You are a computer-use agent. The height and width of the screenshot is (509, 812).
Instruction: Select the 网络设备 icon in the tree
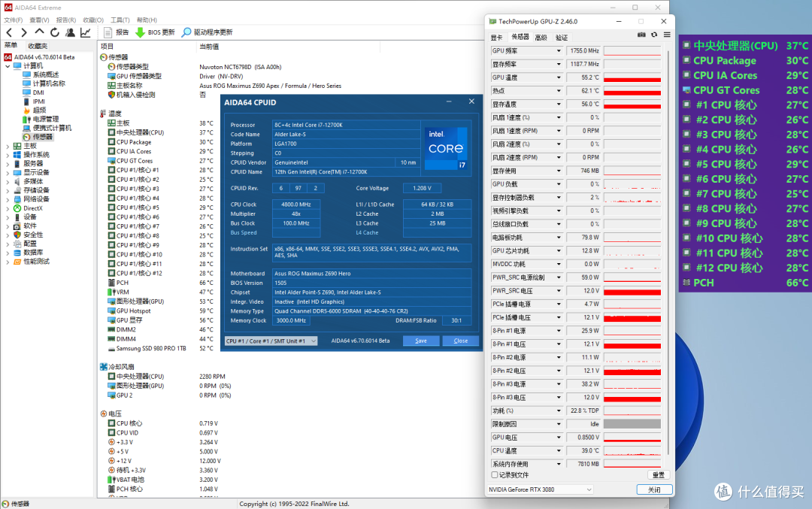17,199
